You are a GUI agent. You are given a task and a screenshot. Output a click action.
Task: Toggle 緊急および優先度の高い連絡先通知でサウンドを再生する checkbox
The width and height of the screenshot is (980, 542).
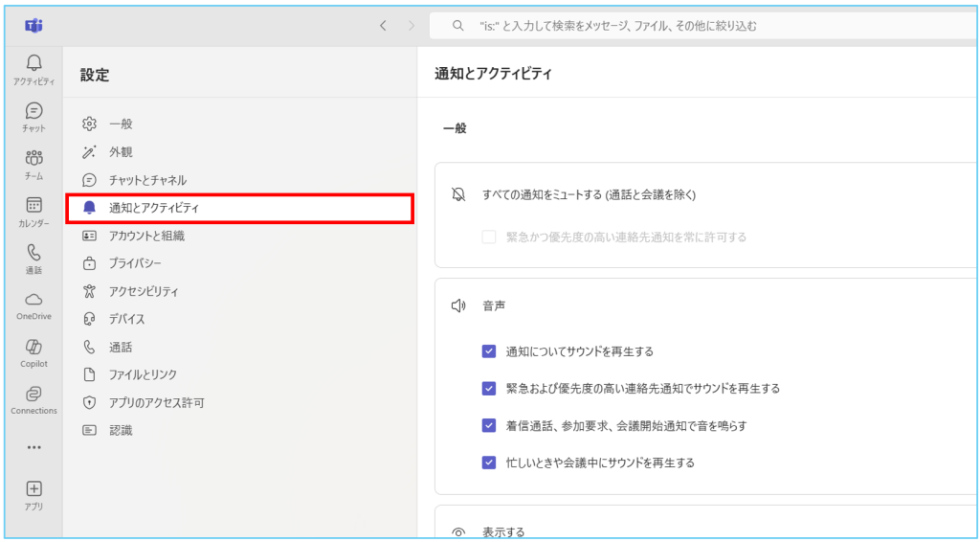488,389
